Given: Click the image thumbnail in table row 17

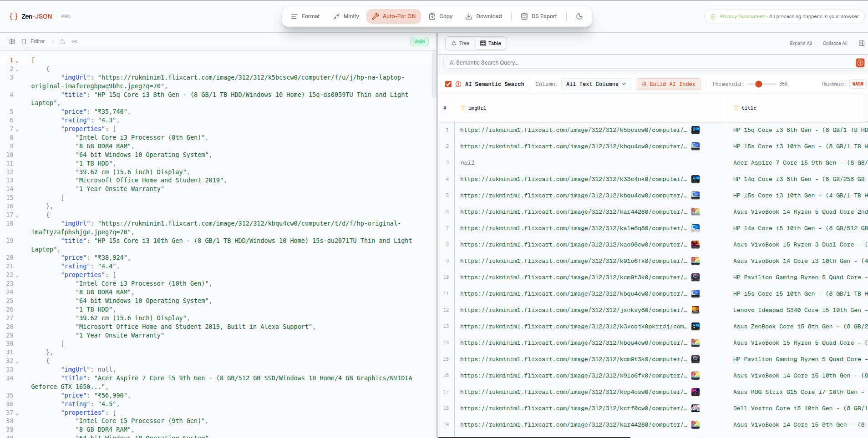Looking at the screenshot, I should 695,392.
